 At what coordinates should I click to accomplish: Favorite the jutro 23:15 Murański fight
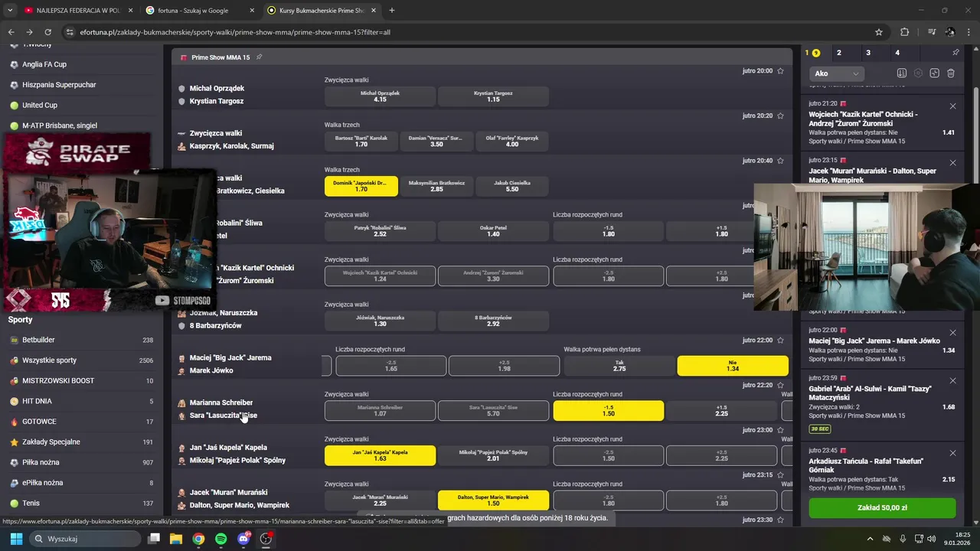pyautogui.click(x=780, y=474)
